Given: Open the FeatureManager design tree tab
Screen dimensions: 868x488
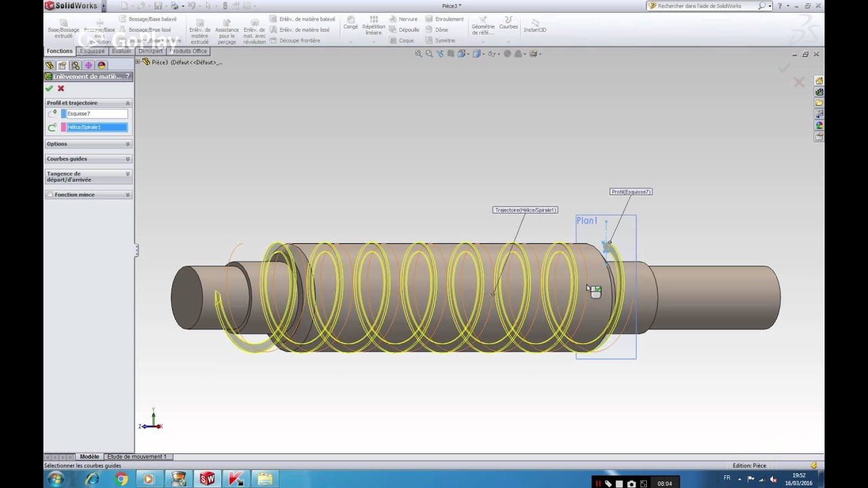Looking at the screenshot, I should click(50, 65).
